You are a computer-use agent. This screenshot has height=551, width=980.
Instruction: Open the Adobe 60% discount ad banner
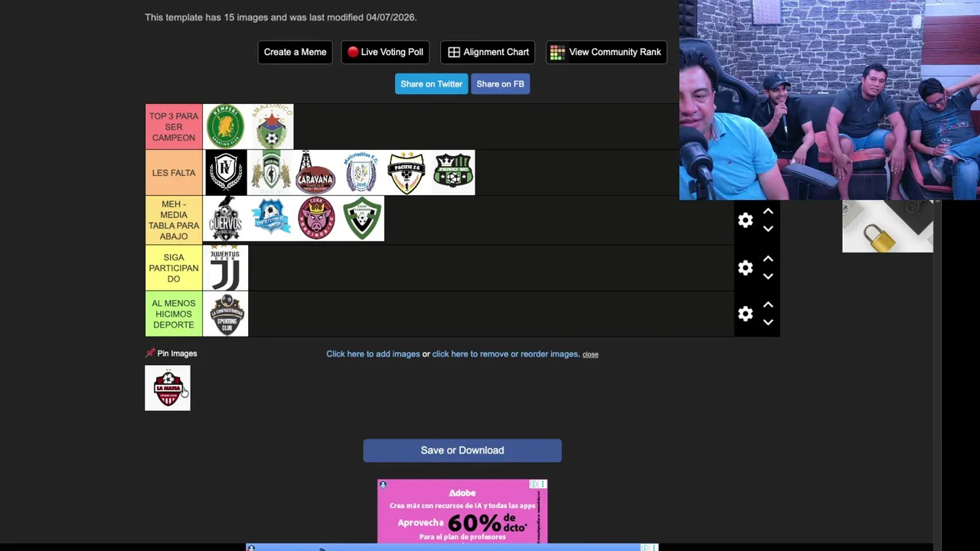[462, 513]
